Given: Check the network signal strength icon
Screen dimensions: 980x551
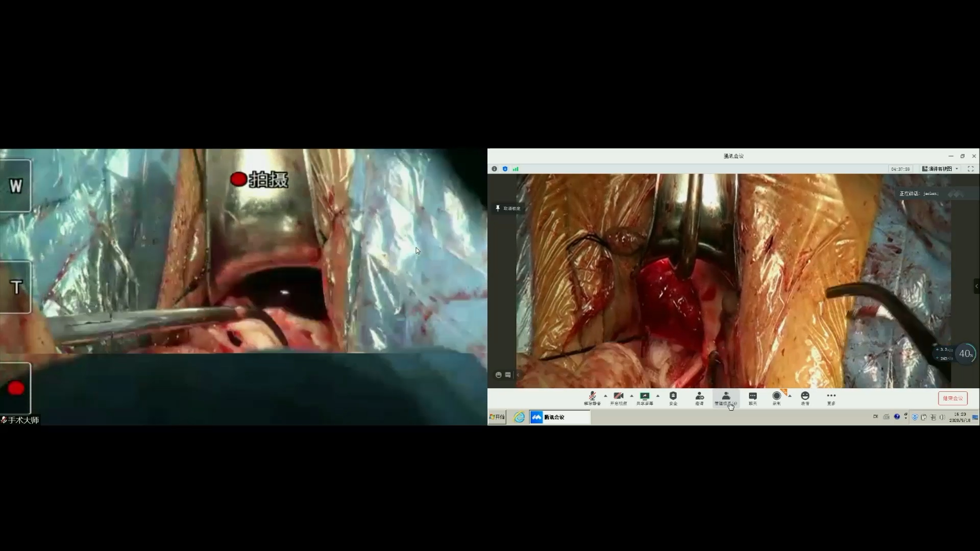Looking at the screenshot, I should point(516,169).
